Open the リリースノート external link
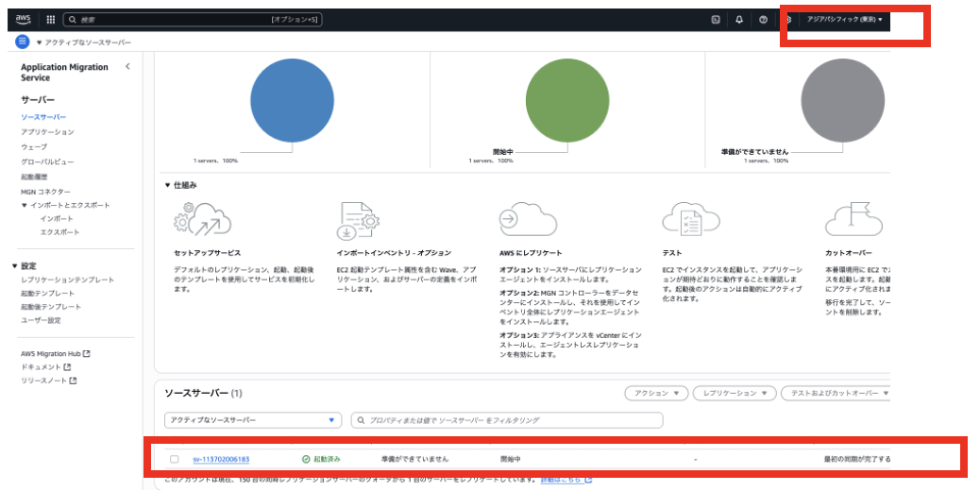The image size is (980, 491). pyautogui.click(x=49, y=381)
